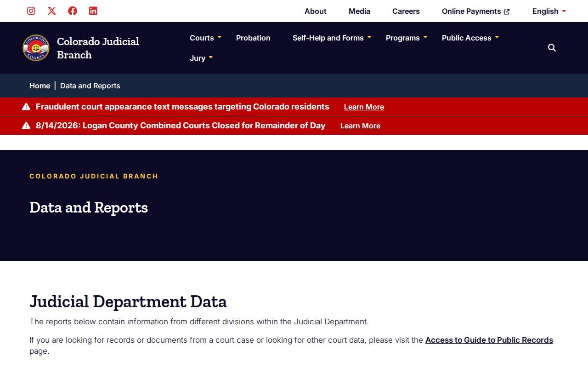Click the Colorado Courts seal logo

36,48
